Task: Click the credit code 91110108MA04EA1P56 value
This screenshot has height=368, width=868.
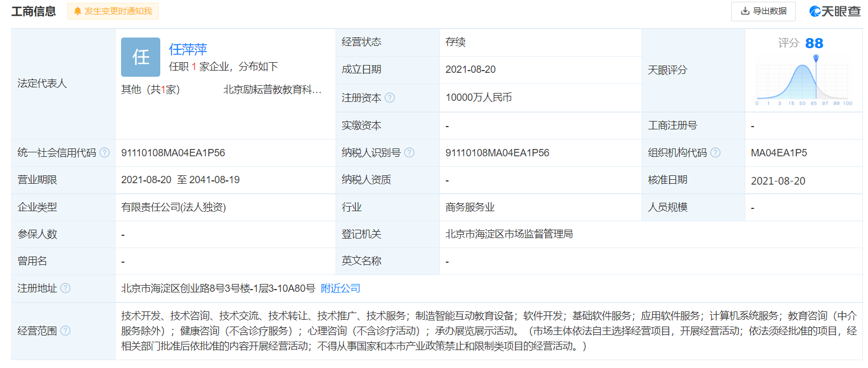Action: (173, 152)
